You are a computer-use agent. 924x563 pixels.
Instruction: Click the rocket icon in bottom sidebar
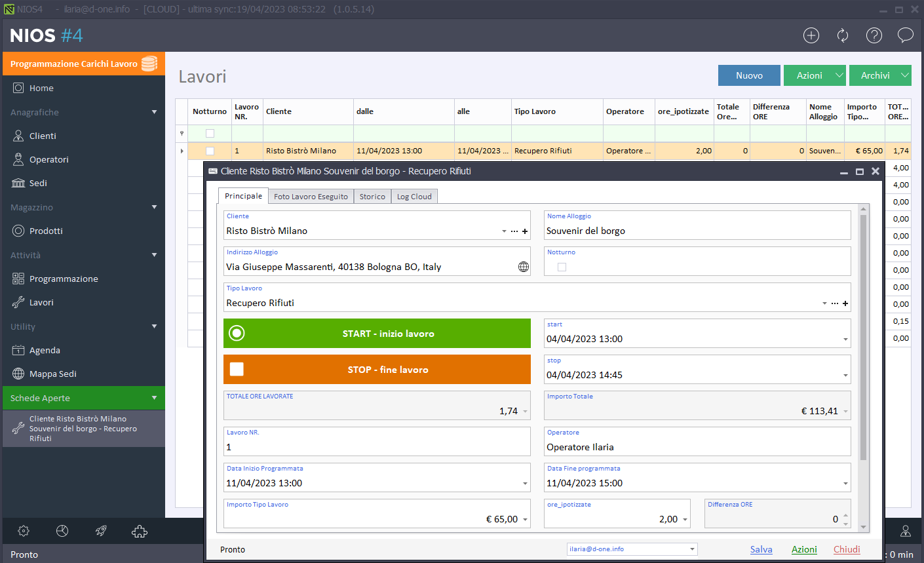point(101,531)
